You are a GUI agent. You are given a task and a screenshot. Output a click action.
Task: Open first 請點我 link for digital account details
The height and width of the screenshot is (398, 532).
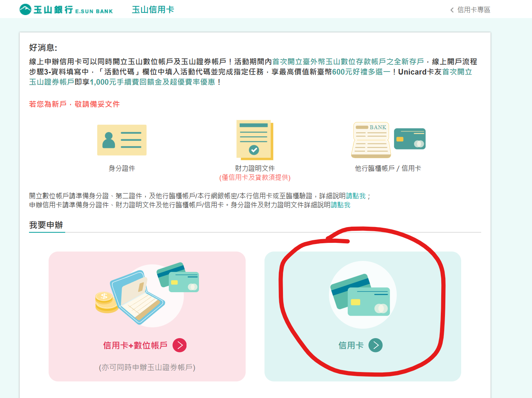(356, 196)
